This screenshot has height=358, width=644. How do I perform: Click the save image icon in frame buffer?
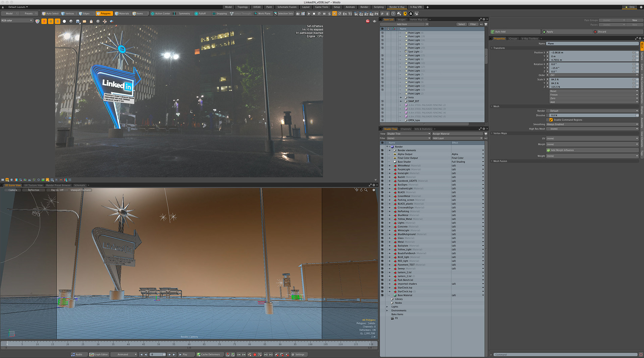click(78, 21)
